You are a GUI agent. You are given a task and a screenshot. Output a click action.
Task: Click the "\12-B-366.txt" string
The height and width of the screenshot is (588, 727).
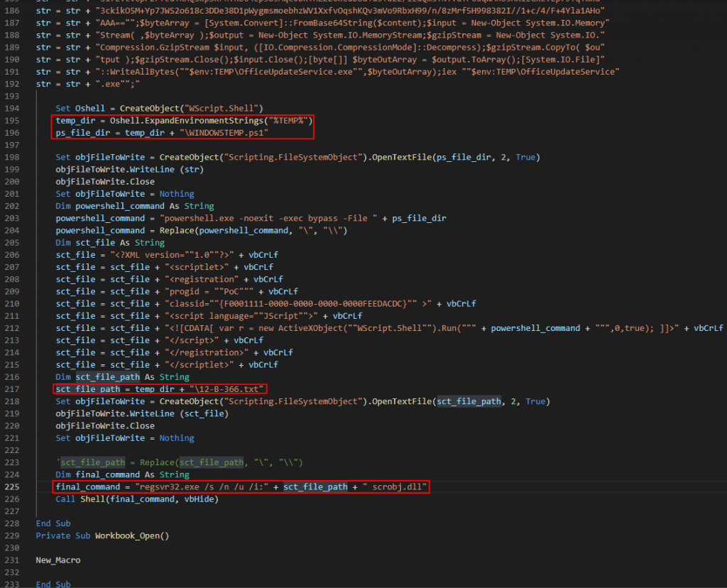[x=226, y=389]
